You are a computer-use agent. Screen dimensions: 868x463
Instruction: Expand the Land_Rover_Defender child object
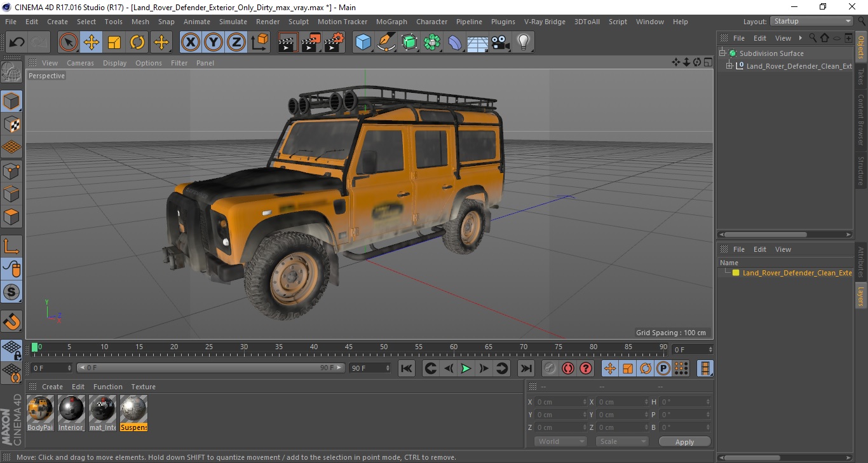point(729,66)
